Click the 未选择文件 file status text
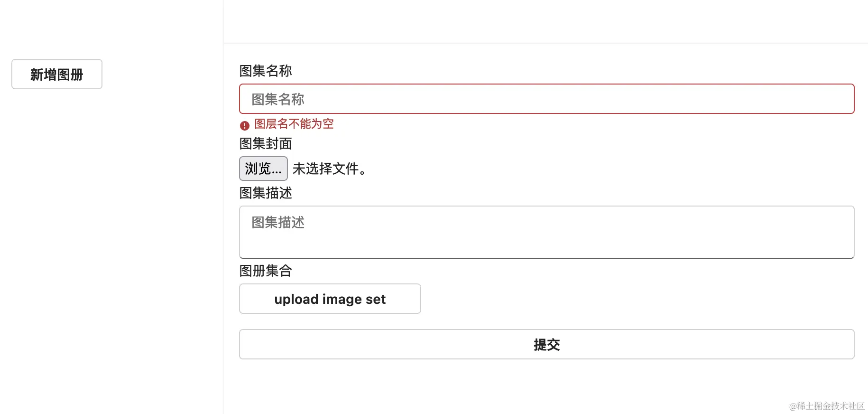 (x=330, y=169)
